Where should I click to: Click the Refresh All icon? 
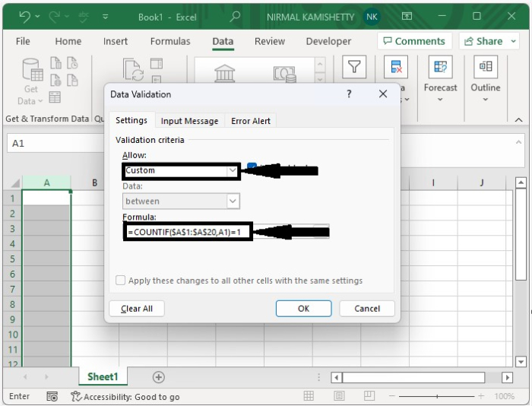pos(133,70)
